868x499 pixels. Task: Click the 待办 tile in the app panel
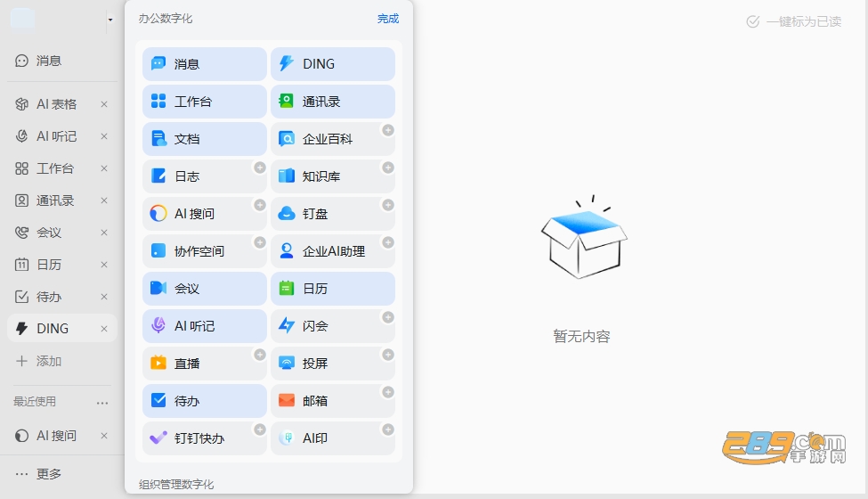click(x=204, y=400)
